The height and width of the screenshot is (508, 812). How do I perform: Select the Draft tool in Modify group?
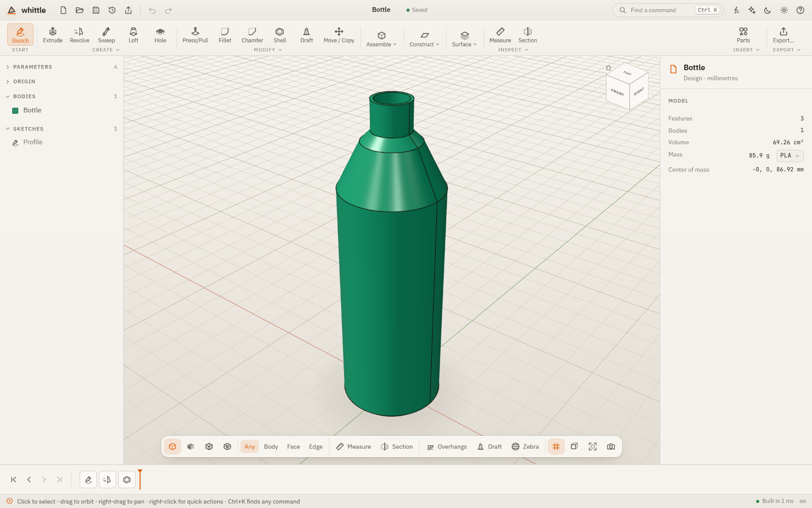click(307, 35)
